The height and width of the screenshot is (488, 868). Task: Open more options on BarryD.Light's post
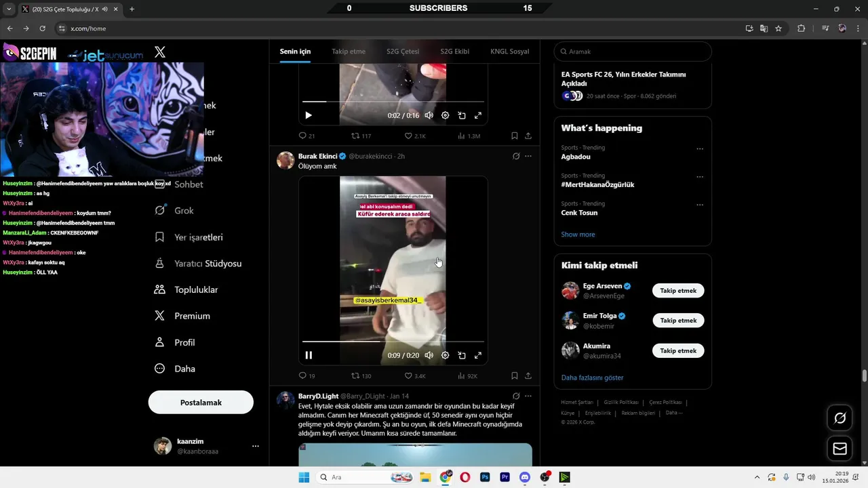(x=528, y=396)
